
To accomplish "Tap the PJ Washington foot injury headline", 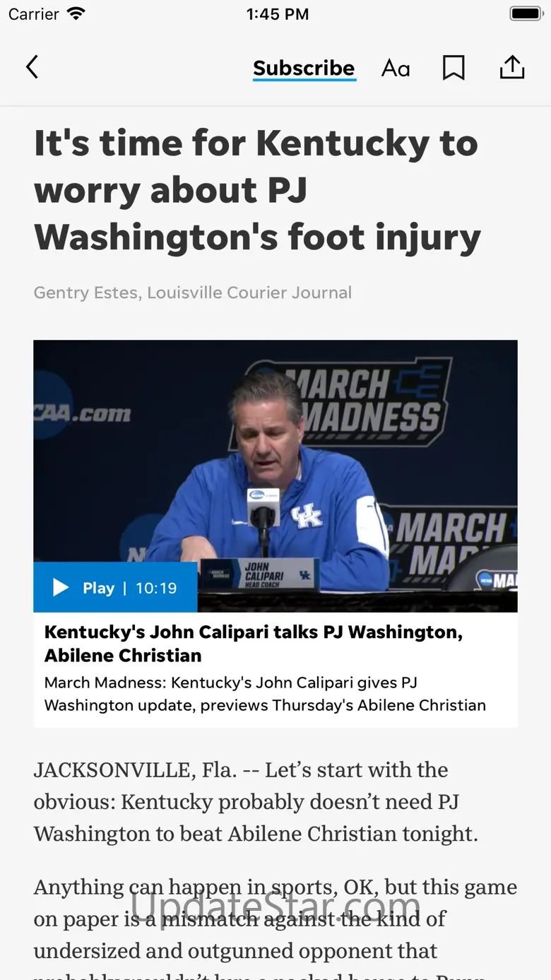I will click(x=257, y=190).
